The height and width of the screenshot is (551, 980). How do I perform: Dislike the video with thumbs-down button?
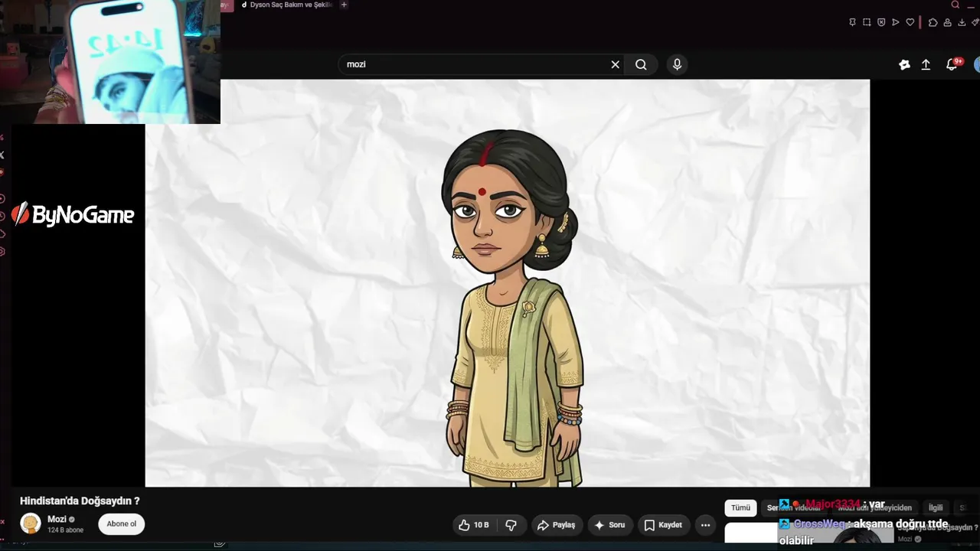[511, 525]
